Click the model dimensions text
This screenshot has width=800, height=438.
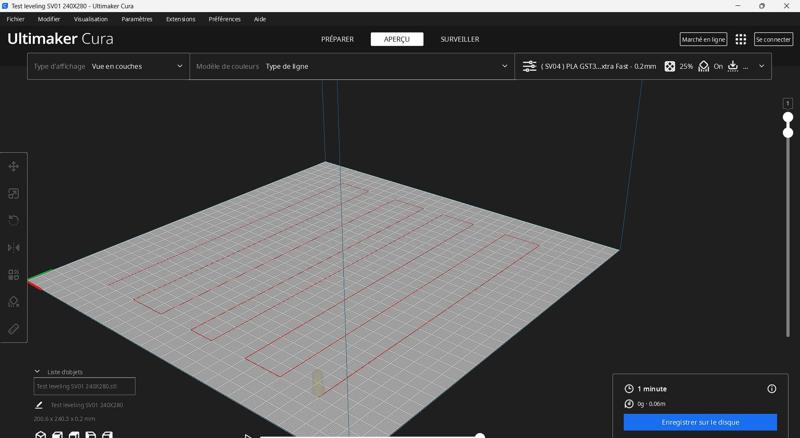[x=64, y=419]
